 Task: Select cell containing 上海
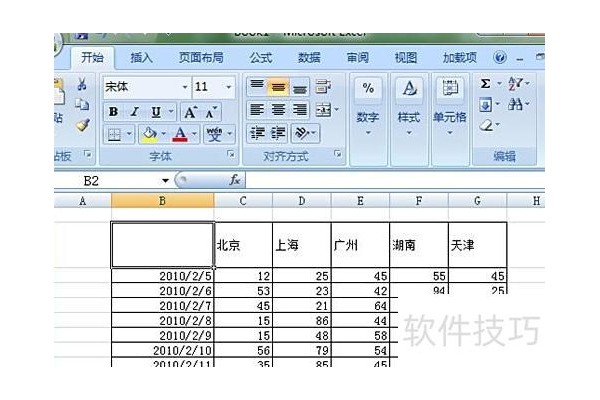[x=302, y=245]
